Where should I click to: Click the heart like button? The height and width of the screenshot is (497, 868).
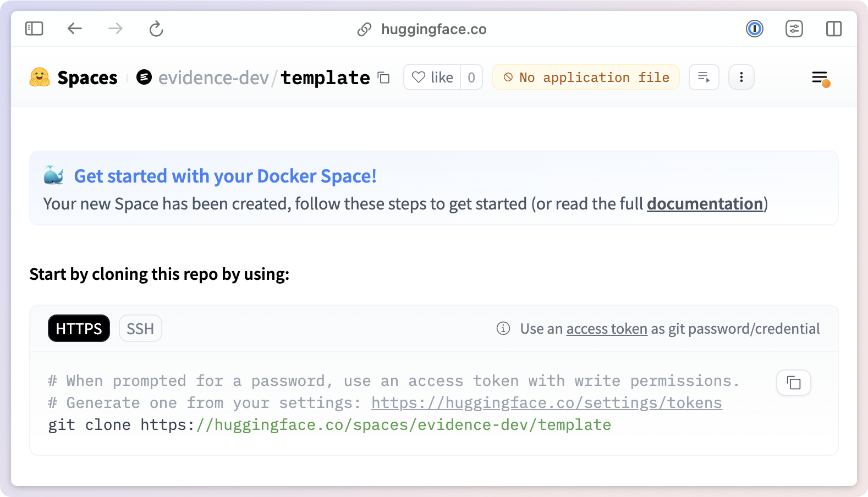pos(432,78)
